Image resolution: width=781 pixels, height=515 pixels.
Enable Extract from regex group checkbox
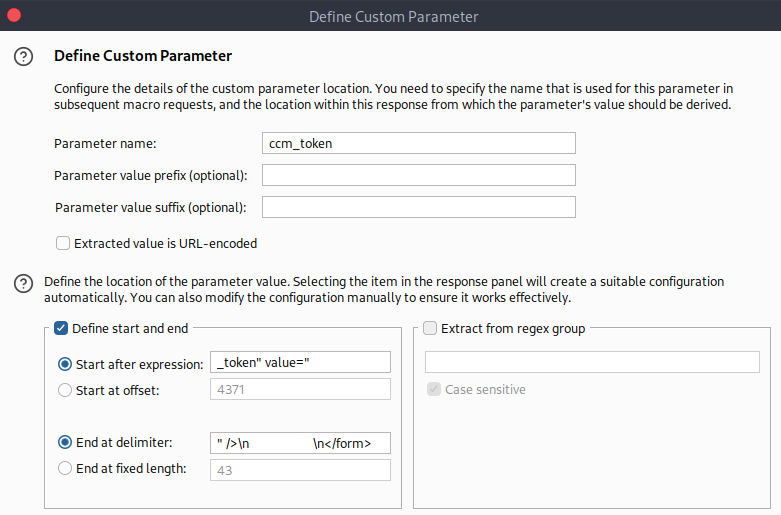[430, 328]
